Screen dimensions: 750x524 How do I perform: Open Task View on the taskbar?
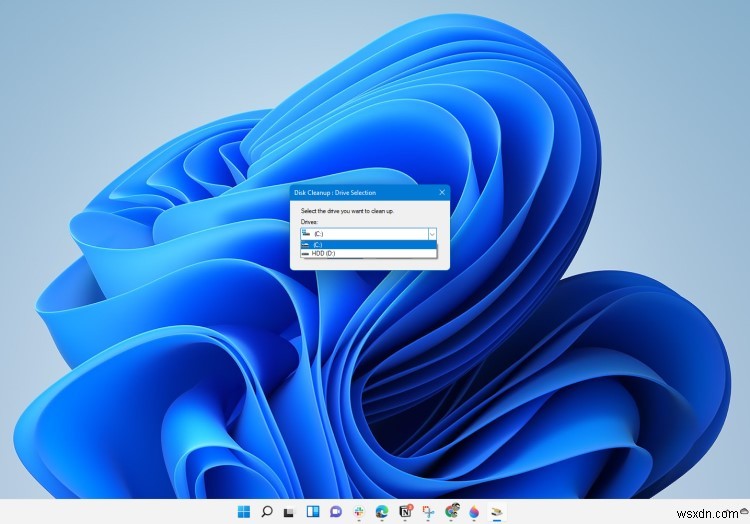[289, 512]
